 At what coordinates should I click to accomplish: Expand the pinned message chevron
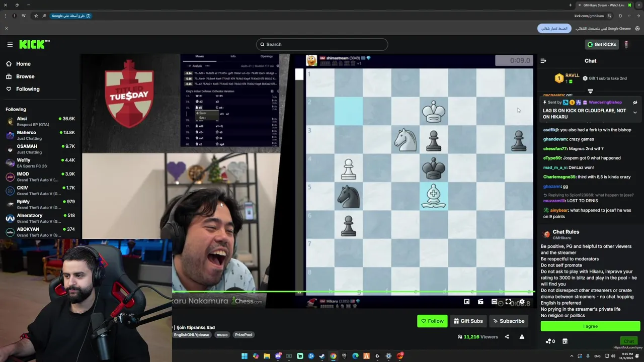click(x=635, y=113)
